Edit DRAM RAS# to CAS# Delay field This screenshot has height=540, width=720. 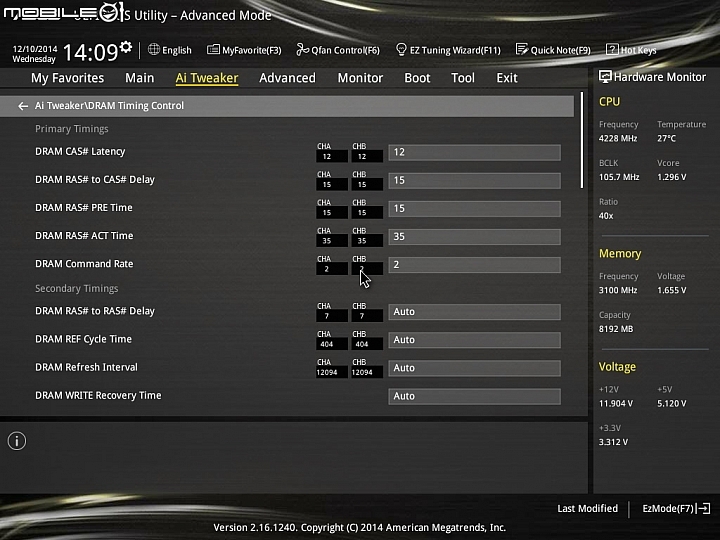click(x=474, y=180)
